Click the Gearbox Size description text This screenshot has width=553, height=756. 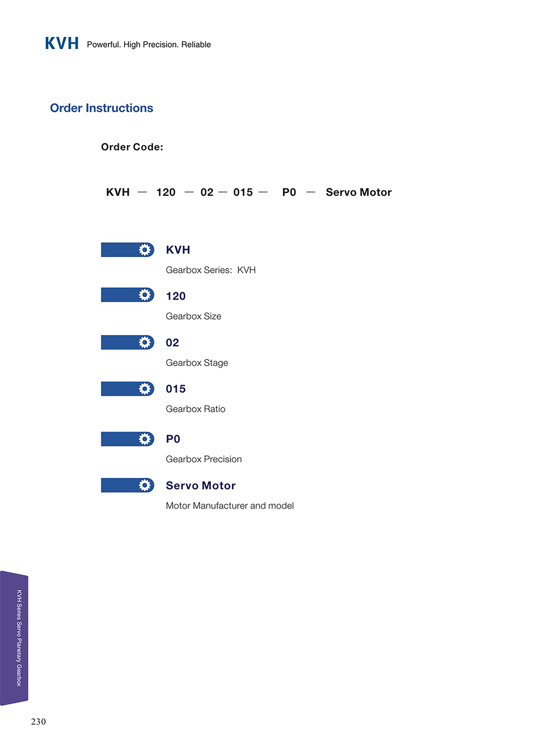[x=194, y=316]
